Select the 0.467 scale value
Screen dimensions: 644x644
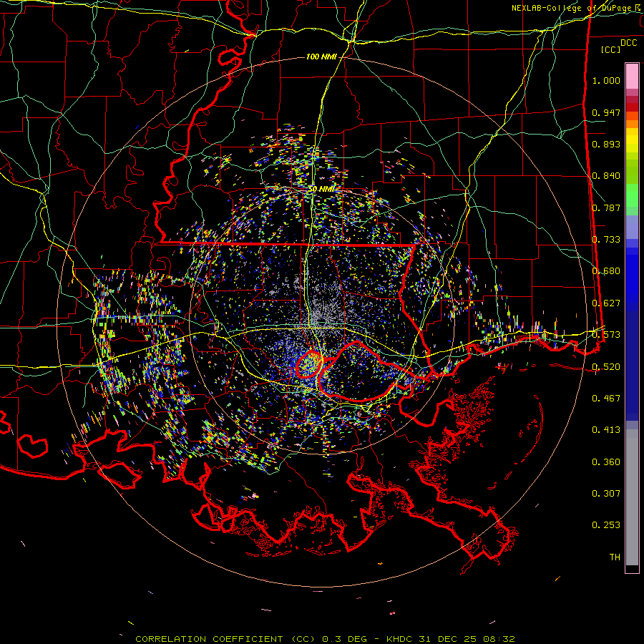[x=606, y=399]
